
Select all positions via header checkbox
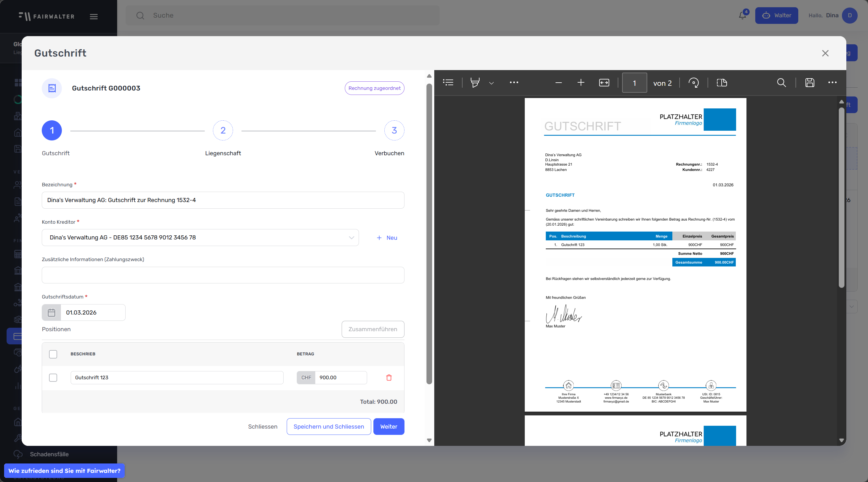tap(53, 354)
